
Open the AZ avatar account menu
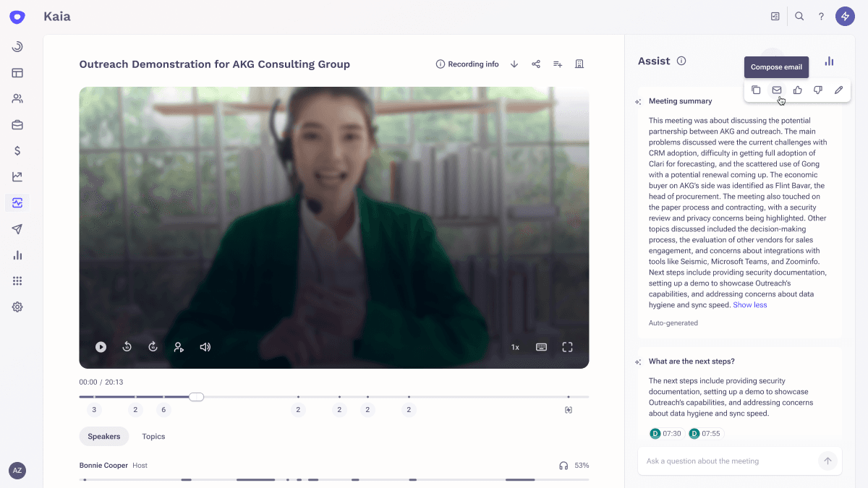tap(17, 471)
